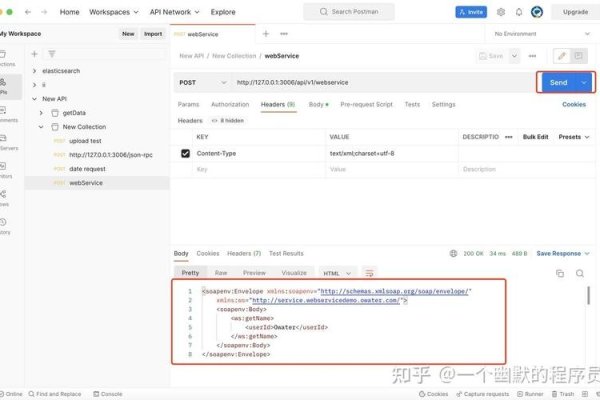Click the request URL field
600x400 pixels.
click(383, 83)
